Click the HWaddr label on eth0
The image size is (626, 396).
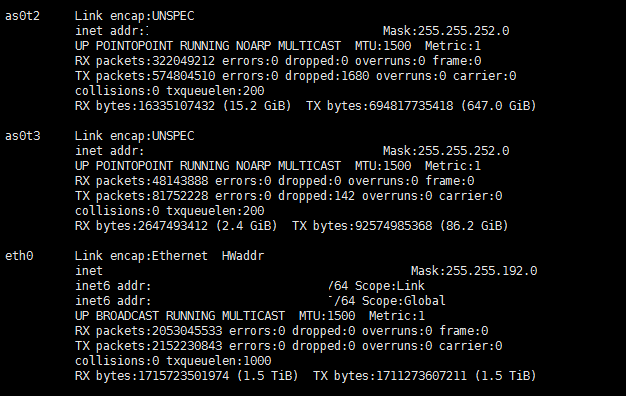coord(243,256)
